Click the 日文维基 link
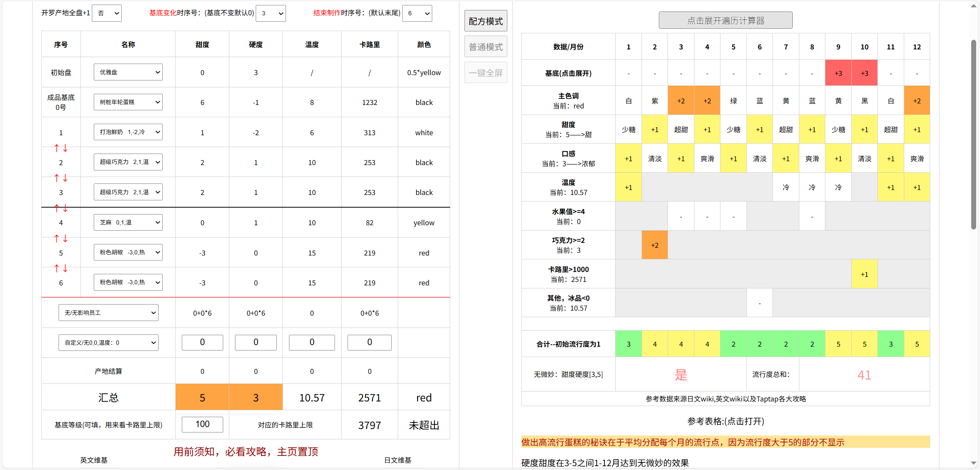Viewport: 980px width, 470px height. pos(398,460)
